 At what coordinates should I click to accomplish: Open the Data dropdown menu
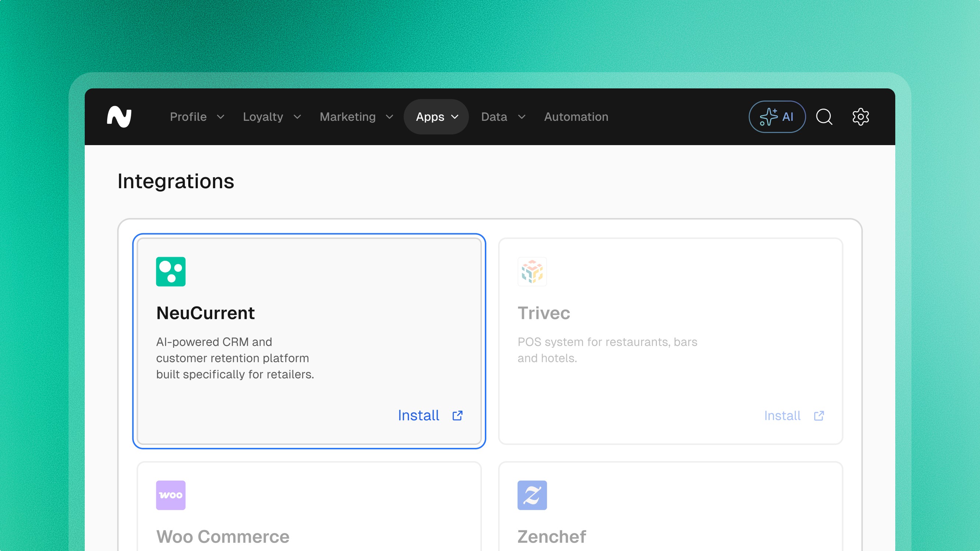(x=503, y=117)
